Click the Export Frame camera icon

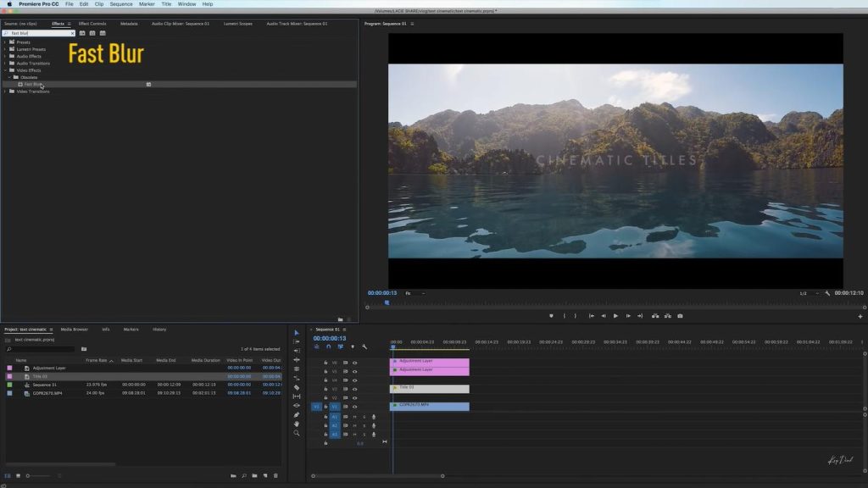pyautogui.click(x=680, y=314)
